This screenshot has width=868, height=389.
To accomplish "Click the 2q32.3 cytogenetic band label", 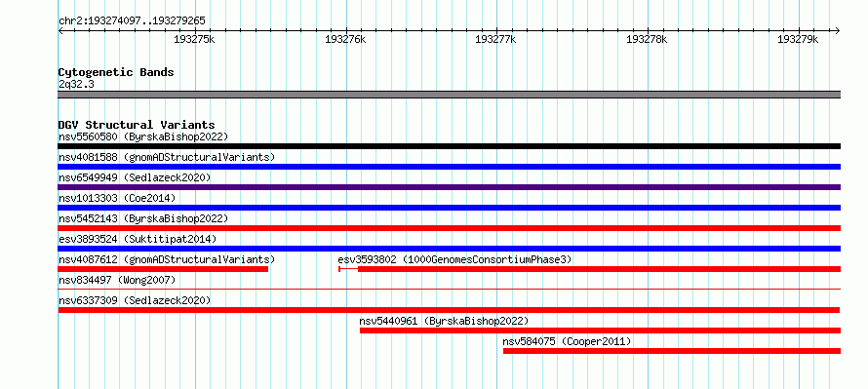I will [75, 84].
